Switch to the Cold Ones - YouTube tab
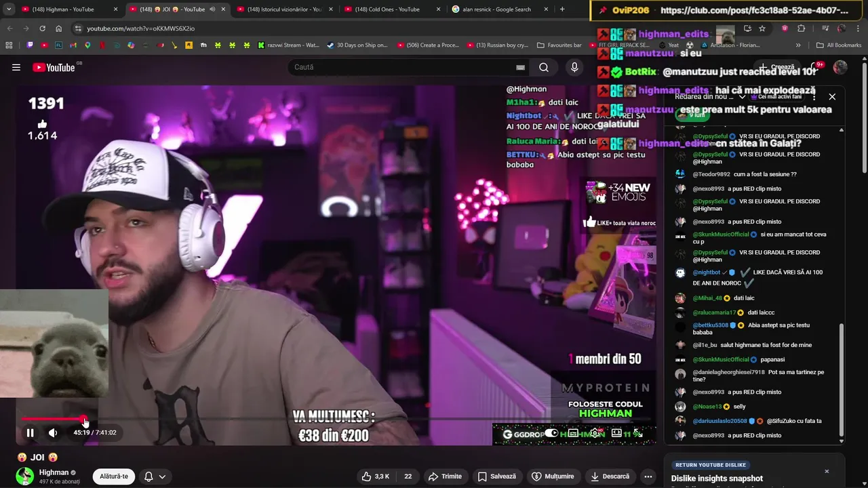The image size is (868, 488). pos(391,9)
